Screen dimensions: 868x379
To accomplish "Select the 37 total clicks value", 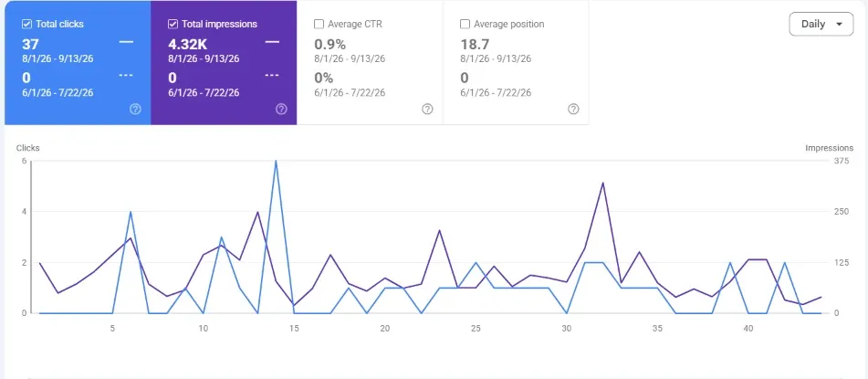I will point(30,45).
